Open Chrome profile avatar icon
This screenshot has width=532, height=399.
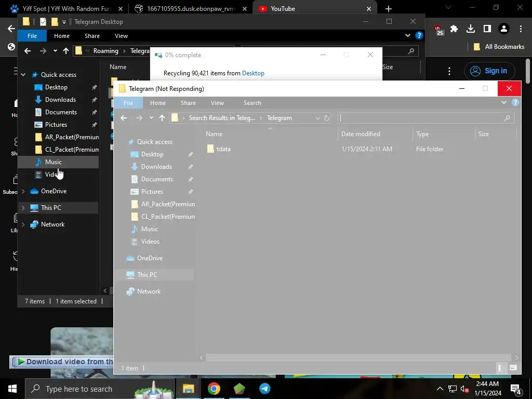pyautogui.click(x=504, y=29)
